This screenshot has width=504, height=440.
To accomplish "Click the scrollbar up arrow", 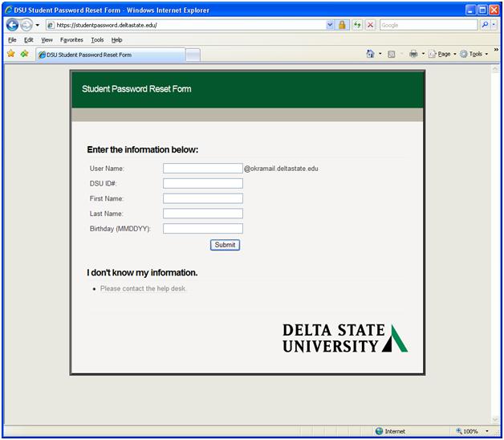I will 495,69.
